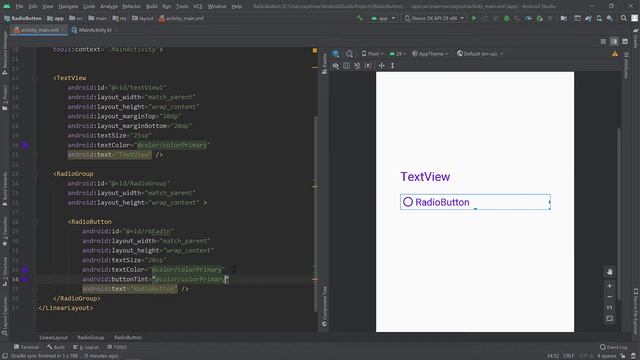Open the Nexus 5X API 29 device dropdown
Screen dimensions: 640x360
434,18
